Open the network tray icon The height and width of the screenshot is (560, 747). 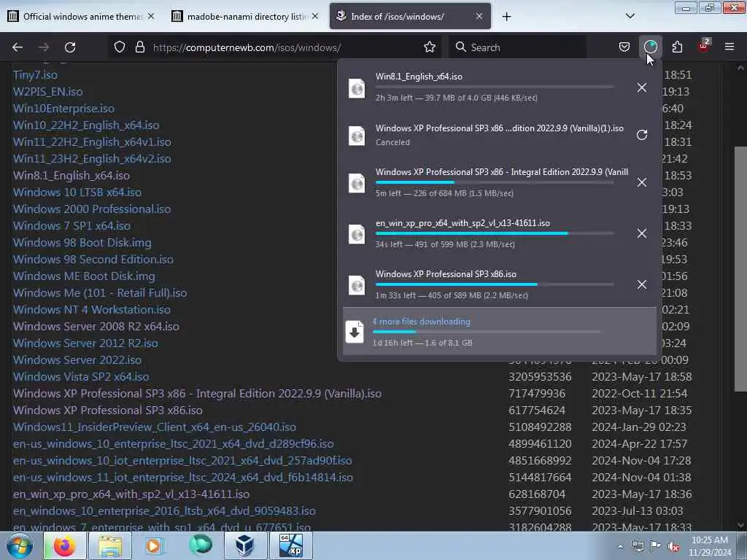tap(638, 547)
